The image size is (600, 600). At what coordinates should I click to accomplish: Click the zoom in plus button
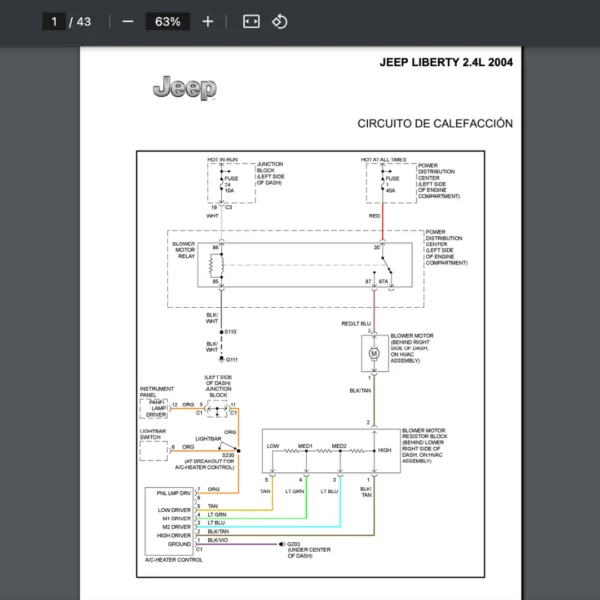coord(207,21)
